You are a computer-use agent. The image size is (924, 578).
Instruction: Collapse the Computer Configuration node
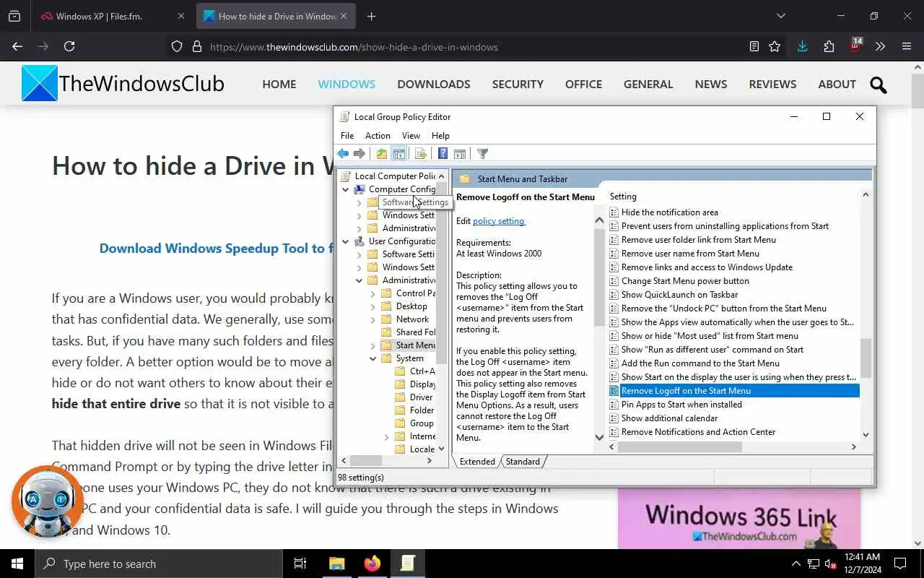click(x=346, y=189)
